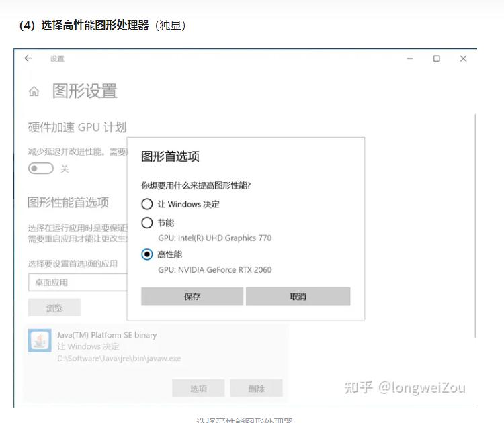The height and width of the screenshot is (423, 504).
Task: Maximize the Settings window
Action: click(437, 58)
